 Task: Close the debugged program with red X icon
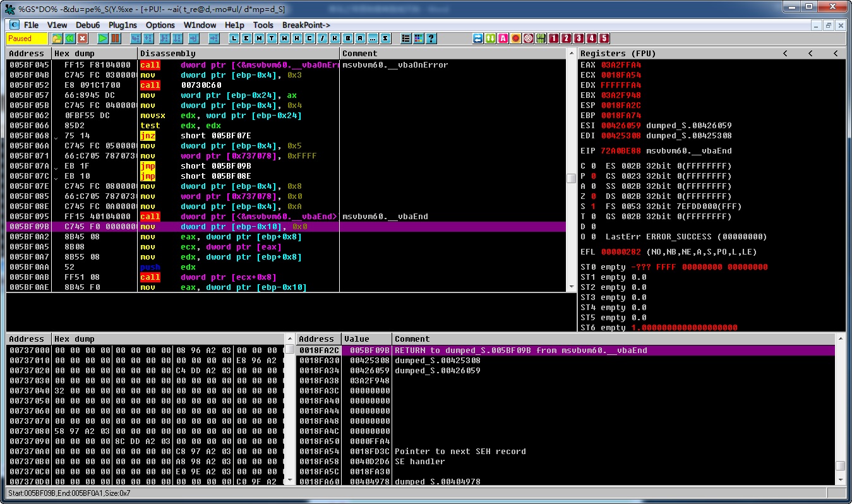83,39
